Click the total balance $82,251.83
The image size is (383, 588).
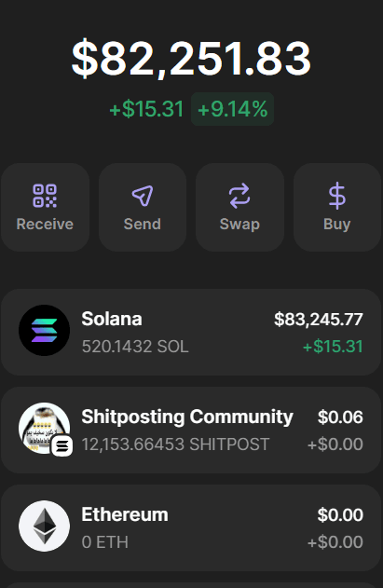pyautogui.click(x=191, y=59)
